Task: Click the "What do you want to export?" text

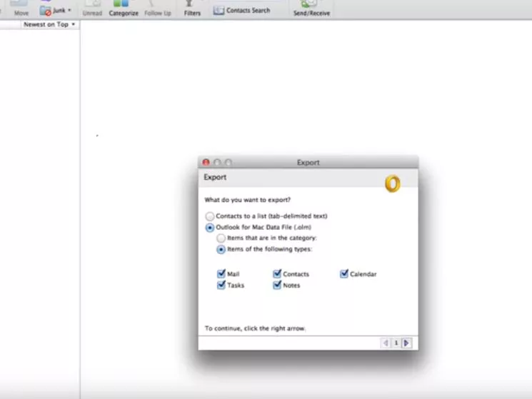Action: [247, 200]
